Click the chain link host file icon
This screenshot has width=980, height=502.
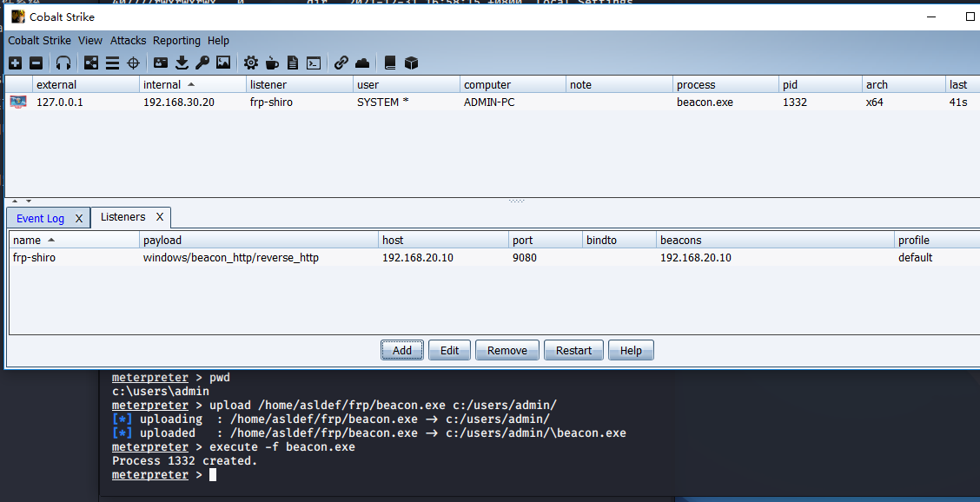[x=341, y=63]
